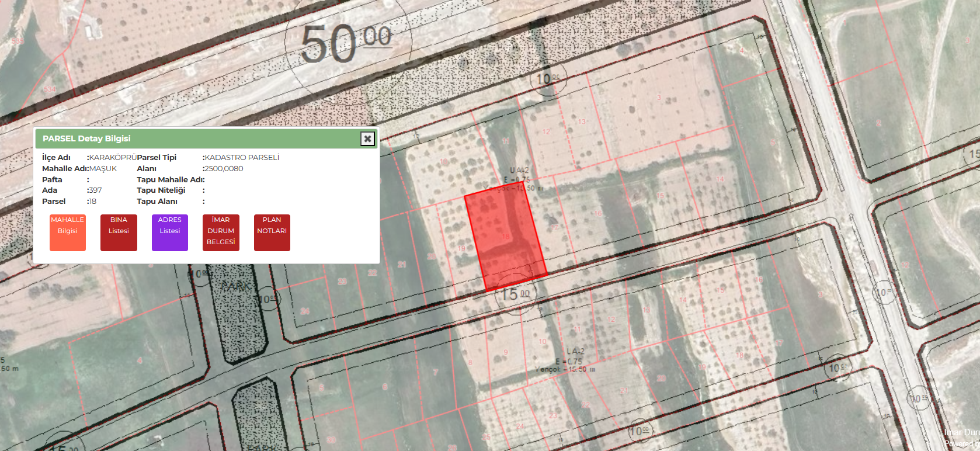Select parcel 17 right of highlighted parcel
The image size is (980, 451).
click(x=554, y=227)
